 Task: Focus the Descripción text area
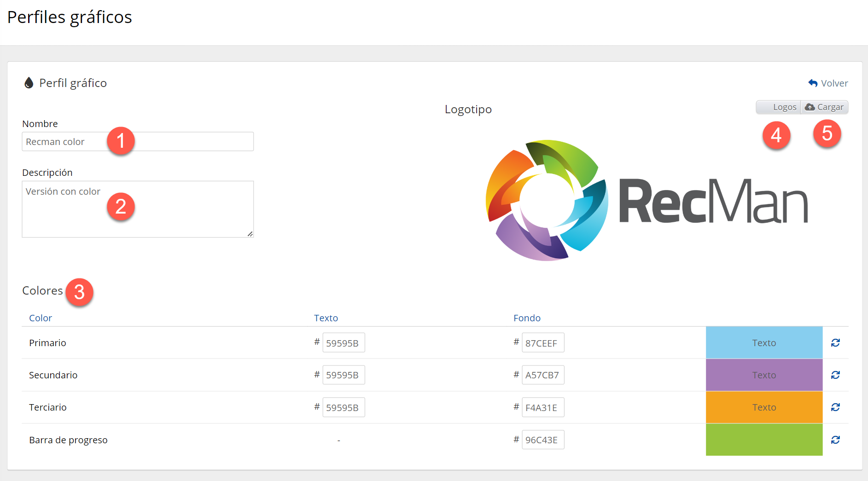tap(138, 209)
